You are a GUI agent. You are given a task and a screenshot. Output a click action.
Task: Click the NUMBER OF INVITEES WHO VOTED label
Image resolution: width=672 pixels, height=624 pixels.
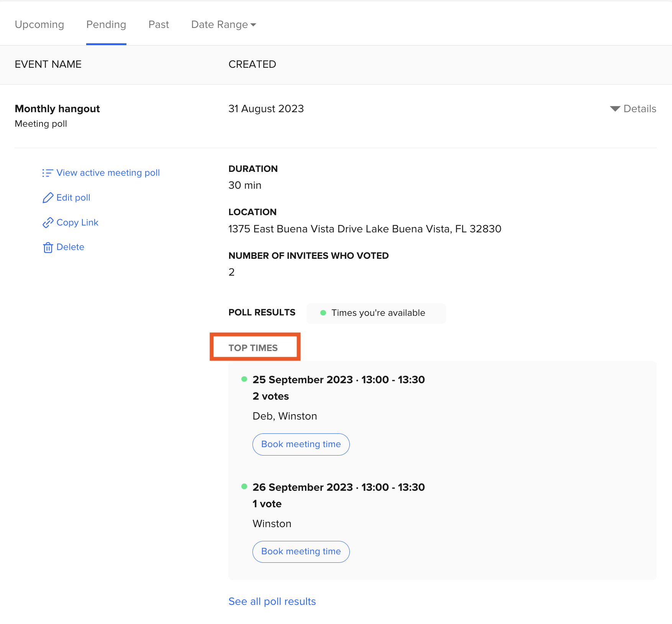tap(308, 256)
